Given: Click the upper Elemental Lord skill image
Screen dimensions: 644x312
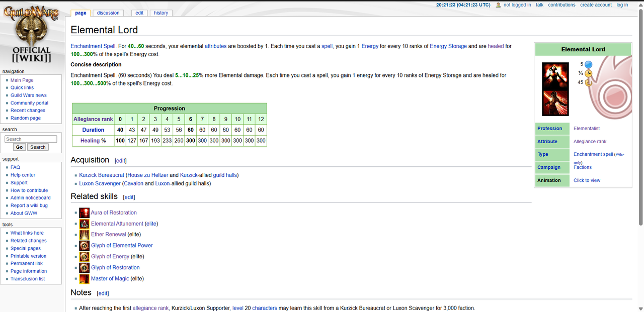Looking at the screenshot, I should [555, 75].
